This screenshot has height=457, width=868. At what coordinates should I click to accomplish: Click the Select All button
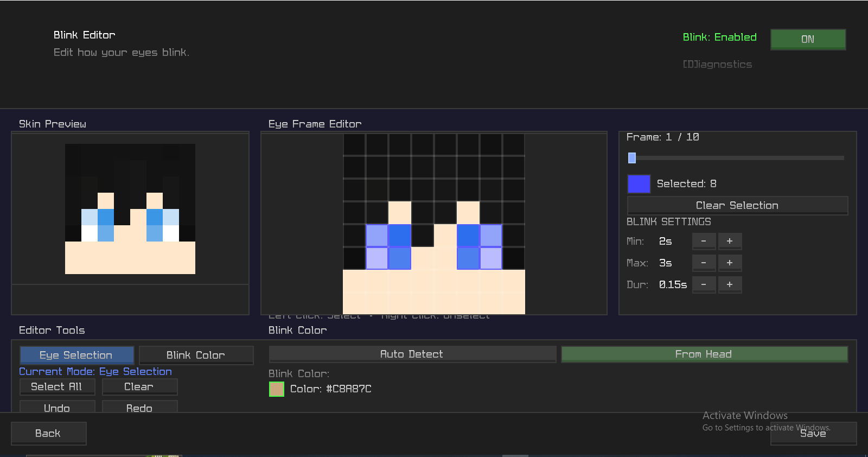[57, 386]
